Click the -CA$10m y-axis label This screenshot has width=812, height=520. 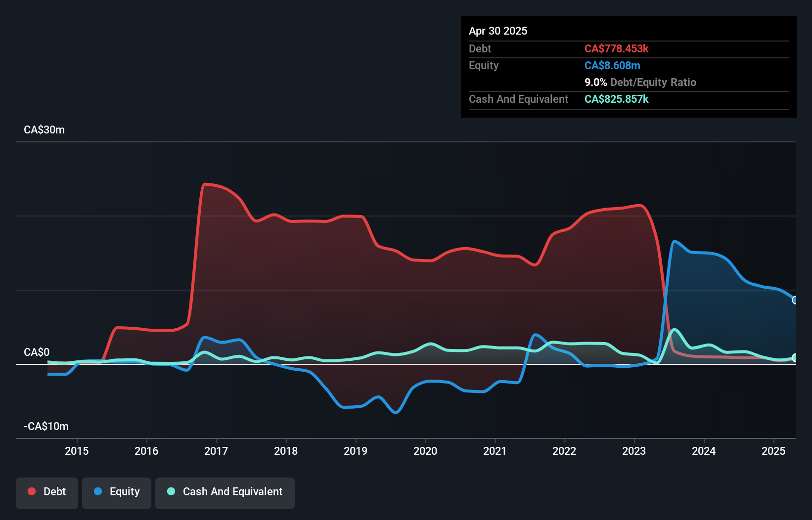click(x=46, y=426)
